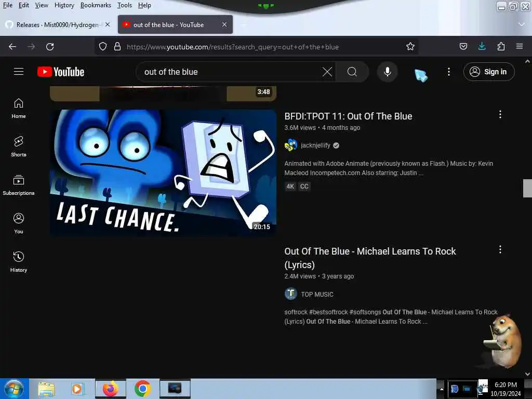Click the Sign in button

[x=489, y=72]
